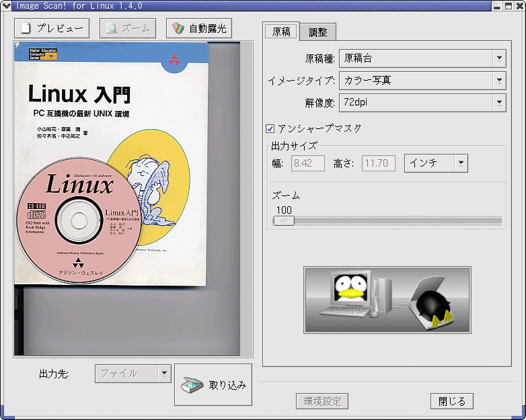526x420 pixels.
Task: Start scanning with the 取り込み button
Action: tap(213, 385)
